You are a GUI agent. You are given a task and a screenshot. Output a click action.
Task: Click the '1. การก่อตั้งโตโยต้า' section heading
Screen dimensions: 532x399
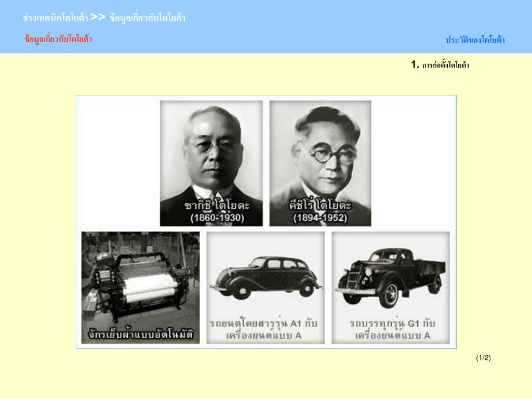(440, 64)
